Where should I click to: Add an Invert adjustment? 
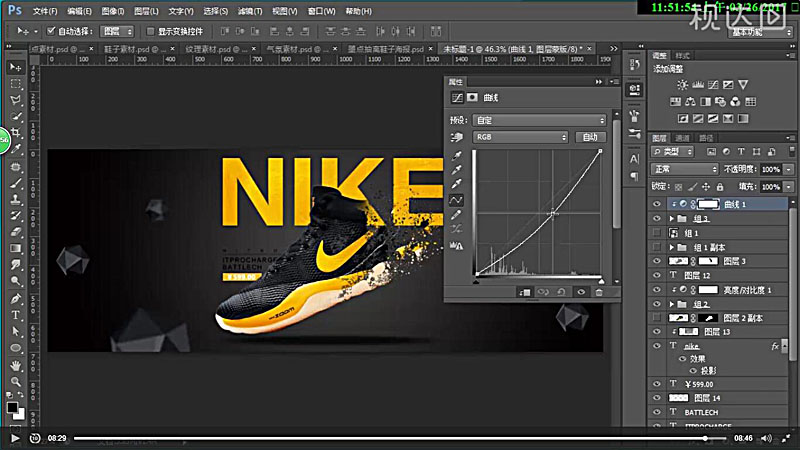683,118
